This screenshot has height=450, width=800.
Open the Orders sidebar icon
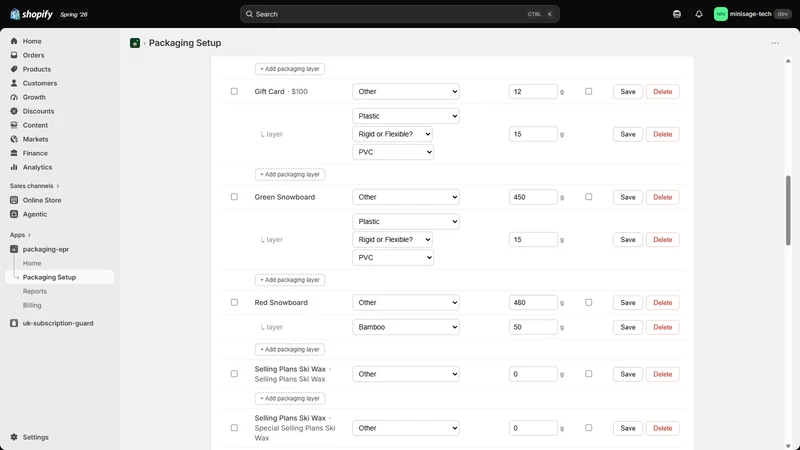(14, 55)
